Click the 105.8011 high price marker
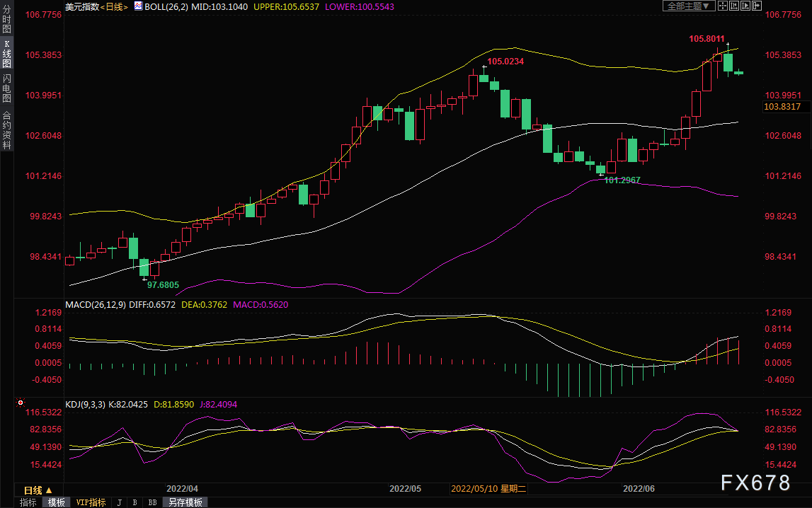Image resolution: width=812 pixels, height=508 pixels. pyautogui.click(x=707, y=39)
